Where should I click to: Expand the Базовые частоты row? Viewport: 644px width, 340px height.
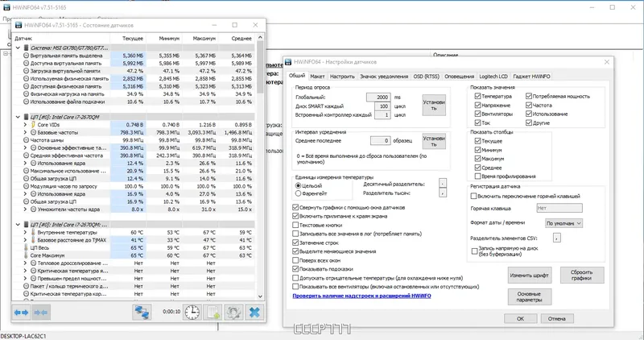(x=25, y=132)
